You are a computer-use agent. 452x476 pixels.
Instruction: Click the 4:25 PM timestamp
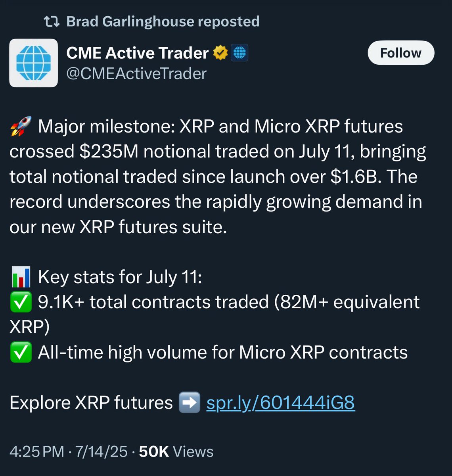[x=37, y=451]
